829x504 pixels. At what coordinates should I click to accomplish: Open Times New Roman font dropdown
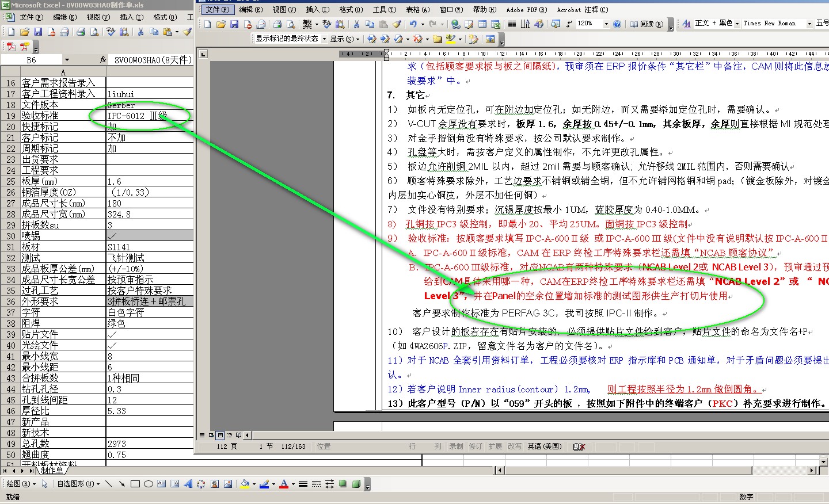[x=809, y=24]
